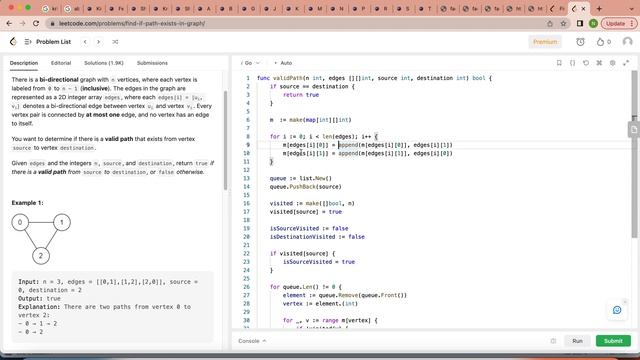Open a new browser tab
This screenshot has width=640, height=360.
coord(599,8)
